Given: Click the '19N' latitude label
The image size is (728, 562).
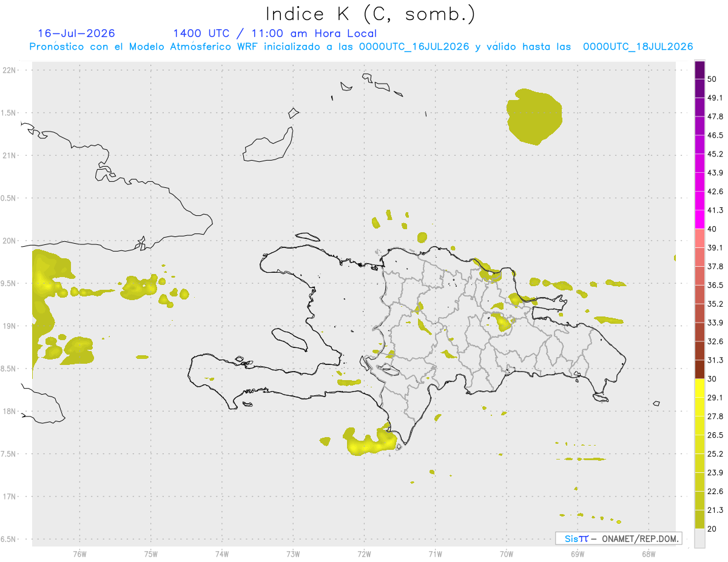Looking at the screenshot, I should click(9, 326).
